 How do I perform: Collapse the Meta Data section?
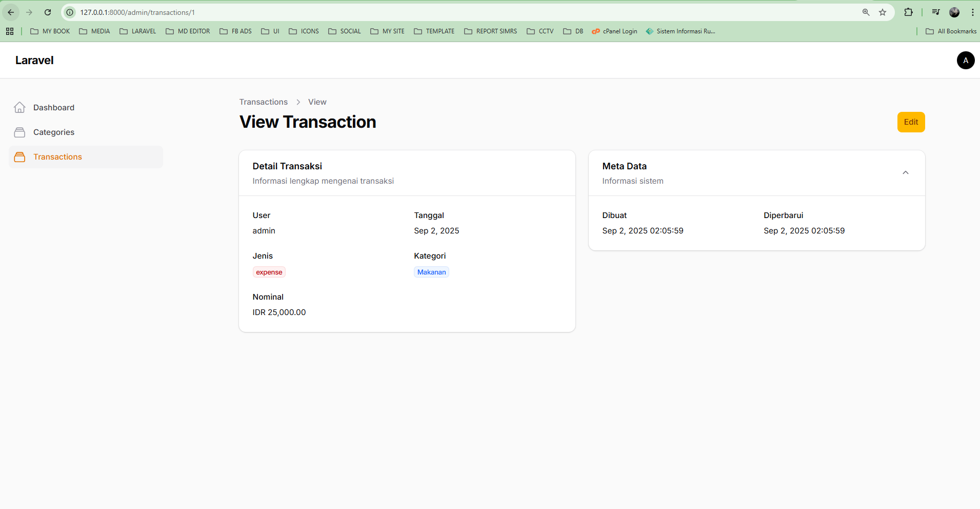point(905,173)
